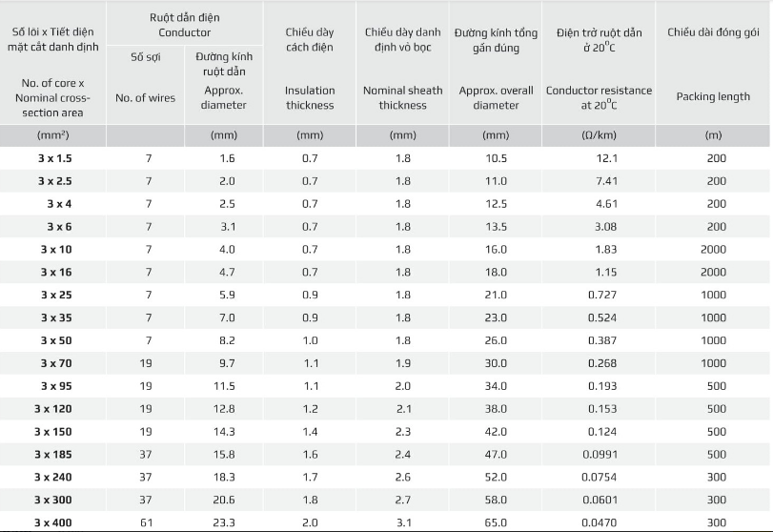The width and height of the screenshot is (773, 532).
Task: Click the 'Packing length' column header
Action: pyautogui.click(x=714, y=96)
